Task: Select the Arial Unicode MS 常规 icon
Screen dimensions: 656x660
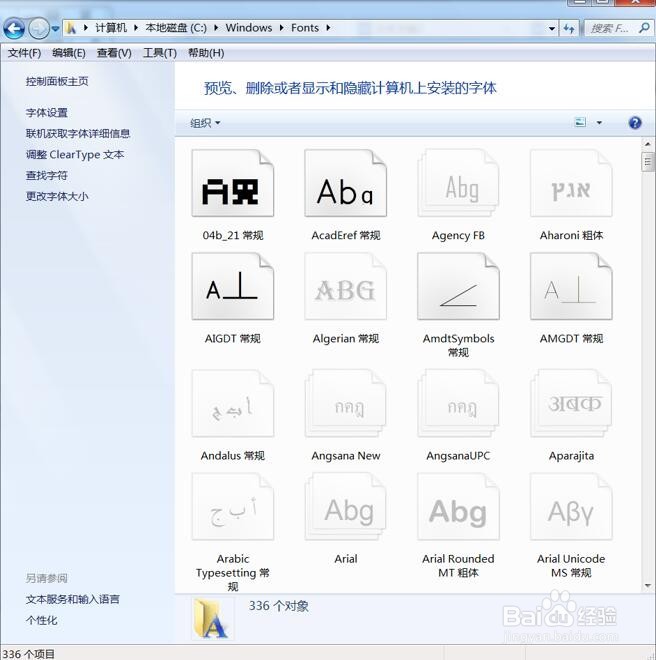Action: pos(571,507)
